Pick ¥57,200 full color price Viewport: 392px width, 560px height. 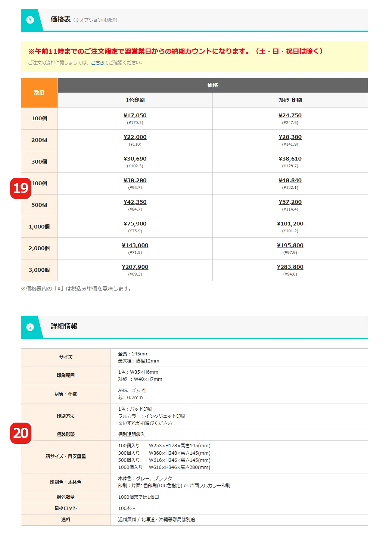tap(290, 202)
